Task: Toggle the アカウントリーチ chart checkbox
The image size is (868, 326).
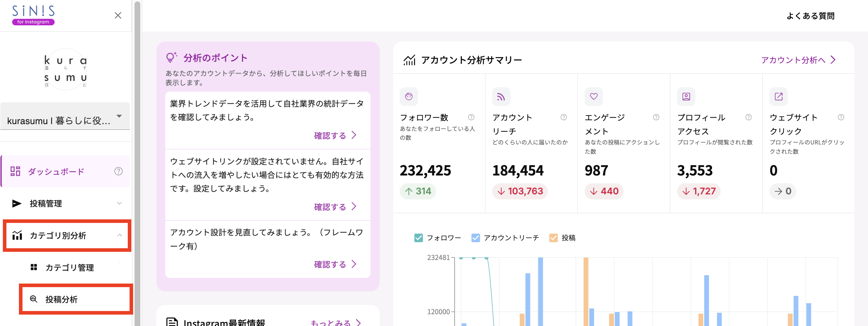Action: 475,238
